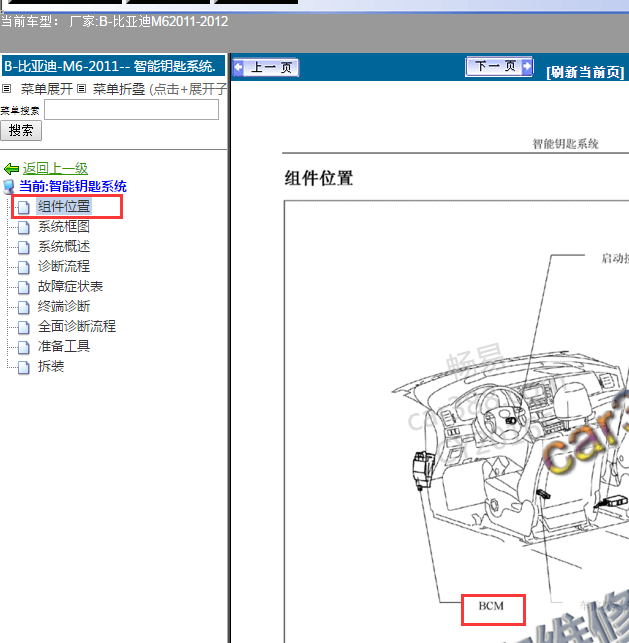Click the page icon beside 终端诊断

pos(24,307)
